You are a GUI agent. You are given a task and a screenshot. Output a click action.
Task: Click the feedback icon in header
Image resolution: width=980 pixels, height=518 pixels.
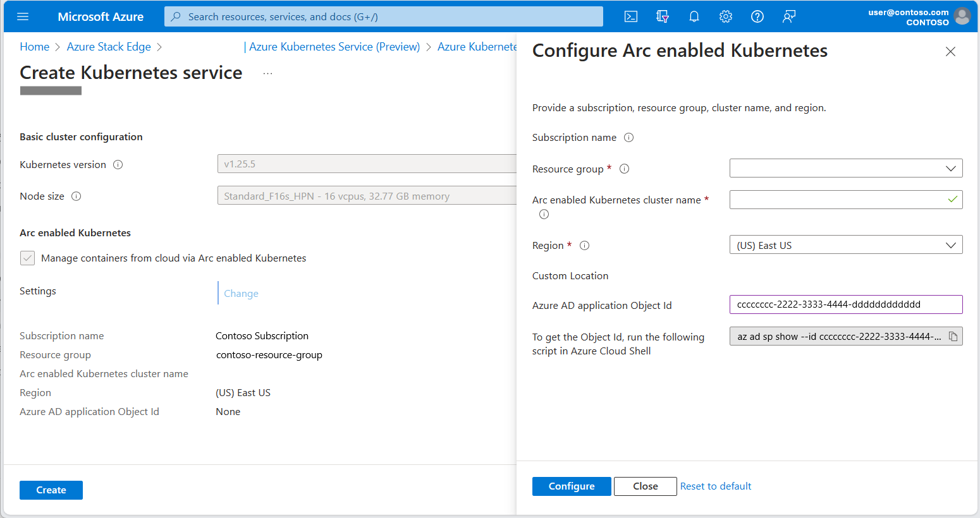pyautogui.click(x=788, y=16)
